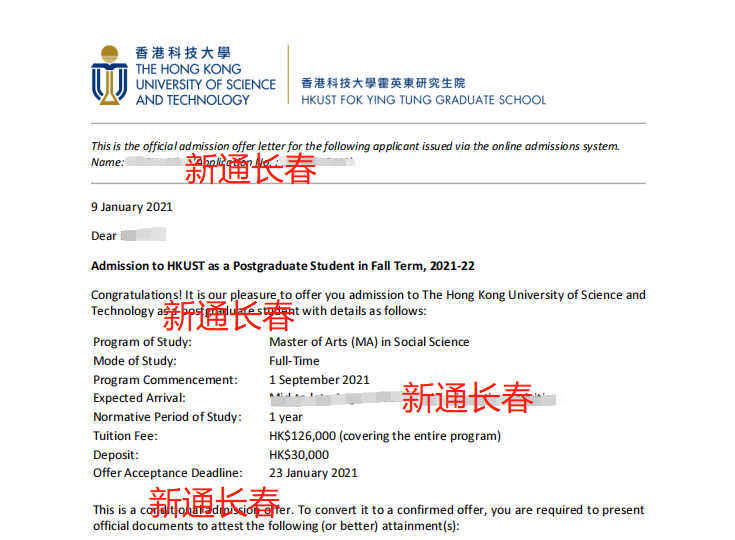The image size is (735, 540).
Task: Click the 'Congratulations!' opening sentence
Action: 368,303
